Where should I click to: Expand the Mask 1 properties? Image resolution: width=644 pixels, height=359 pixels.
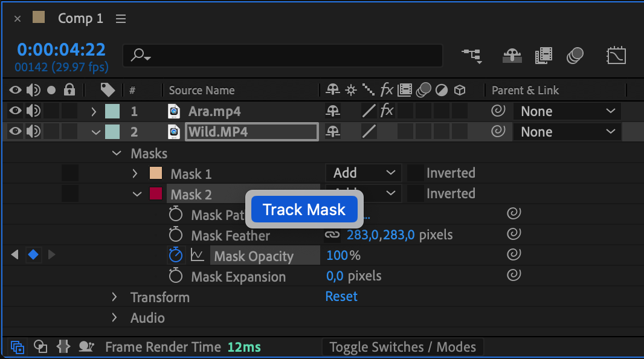tap(135, 174)
